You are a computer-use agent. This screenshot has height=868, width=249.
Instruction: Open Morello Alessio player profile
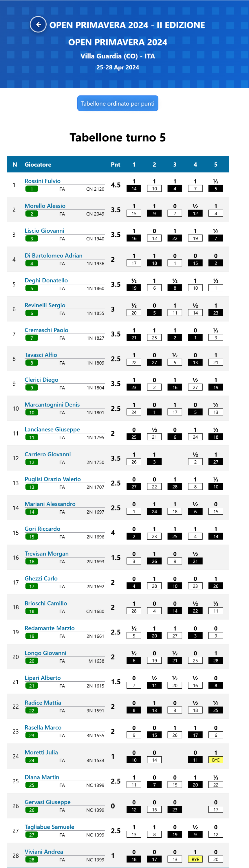[x=45, y=206]
